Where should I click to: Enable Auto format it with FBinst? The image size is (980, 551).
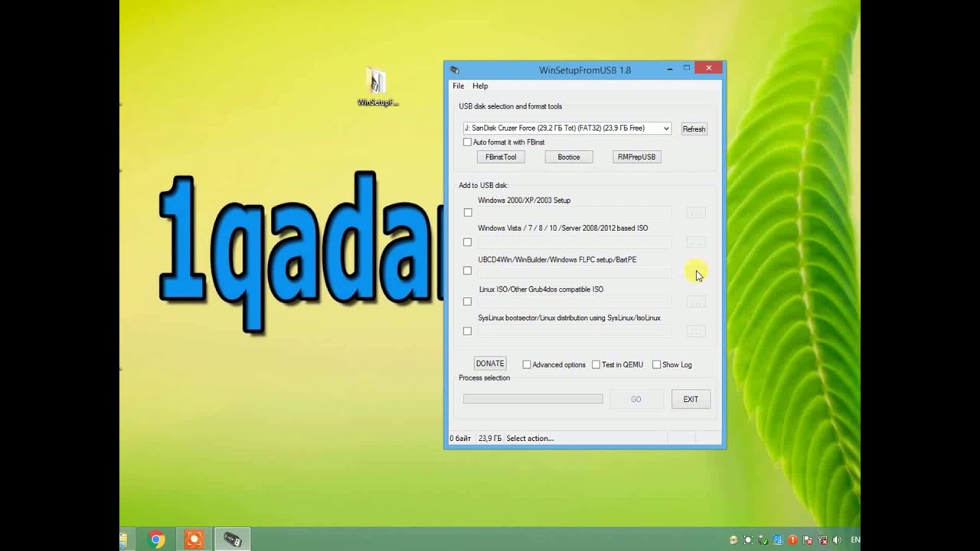[467, 142]
